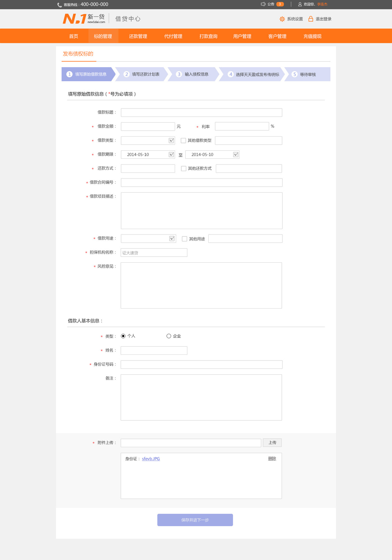Click 删除 to remove the attachment

272,459
